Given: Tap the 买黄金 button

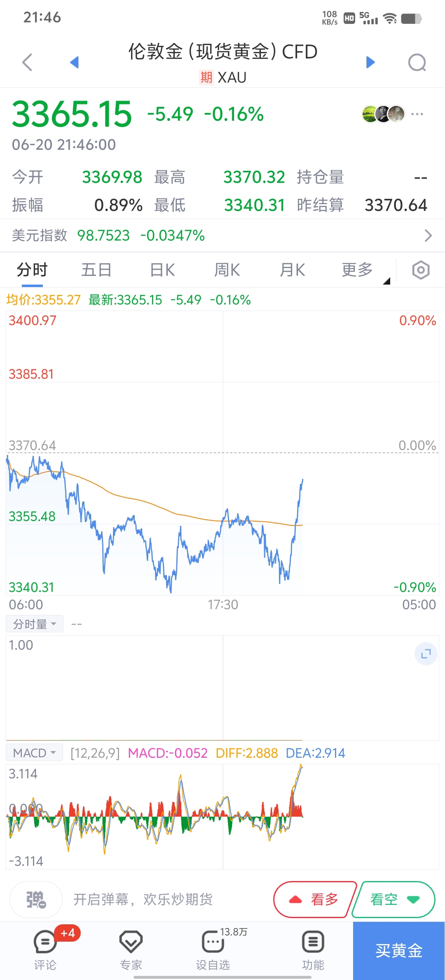Looking at the screenshot, I should click(399, 951).
